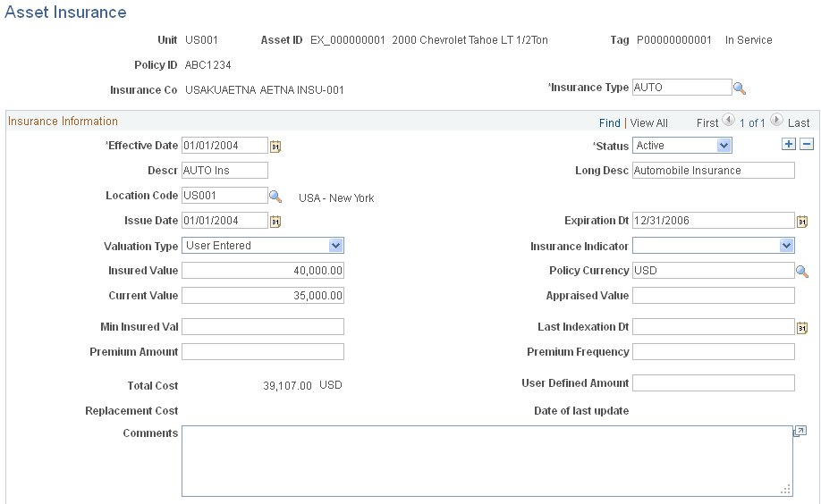Click the Premium Frequency field
This screenshot has height=504, width=821.
(x=713, y=352)
